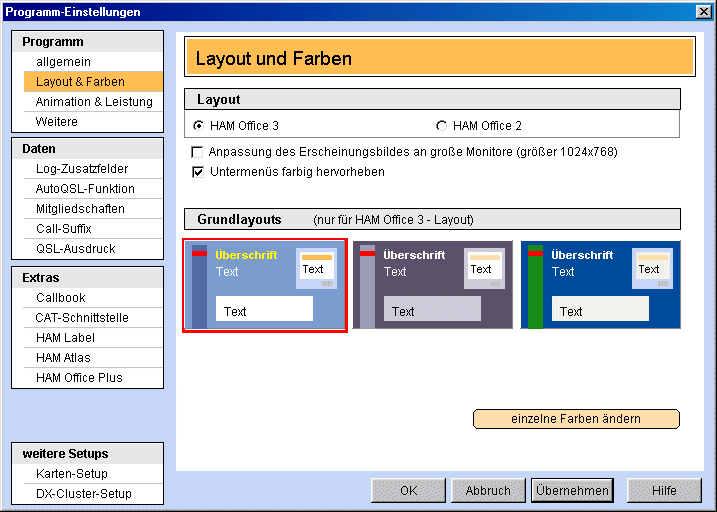Image resolution: width=717 pixels, height=512 pixels.
Task: Choose the light blue Grundlayout thumbnail
Action: [265, 285]
